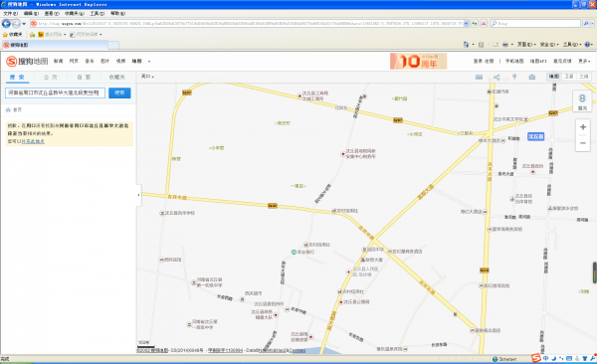Click the map search address input field
Viewport: 597px width, 364px height.
[x=55, y=92]
